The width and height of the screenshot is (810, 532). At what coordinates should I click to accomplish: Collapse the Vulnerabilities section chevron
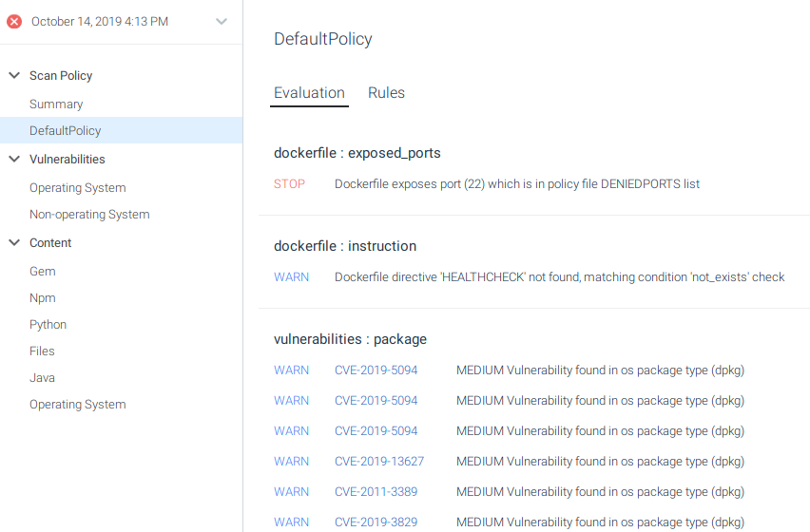pyautogui.click(x=14, y=159)
